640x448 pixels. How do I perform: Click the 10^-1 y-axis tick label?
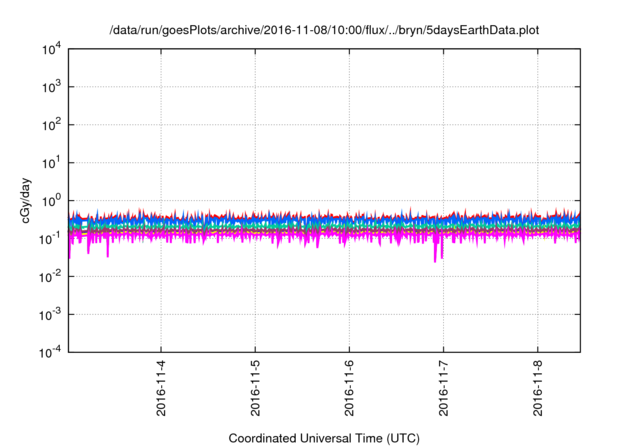[x=50, y=239]
